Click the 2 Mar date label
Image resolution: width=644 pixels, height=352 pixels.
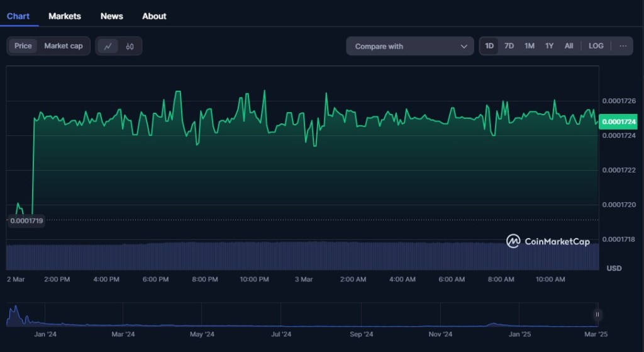point(16,279)
